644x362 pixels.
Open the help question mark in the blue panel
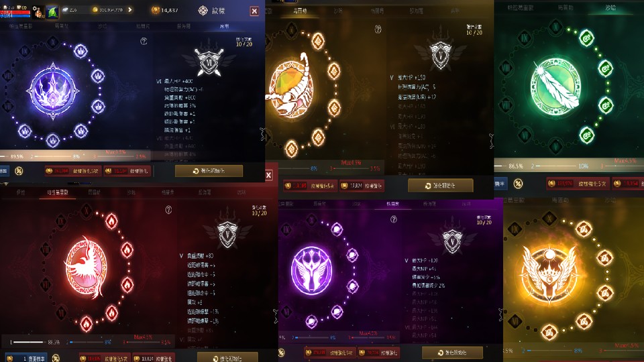point(144,42)
